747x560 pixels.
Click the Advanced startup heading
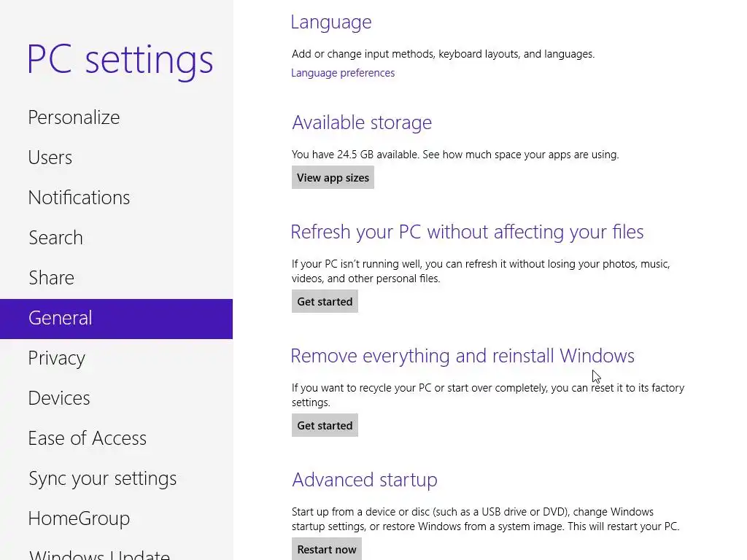pos(365,480)
